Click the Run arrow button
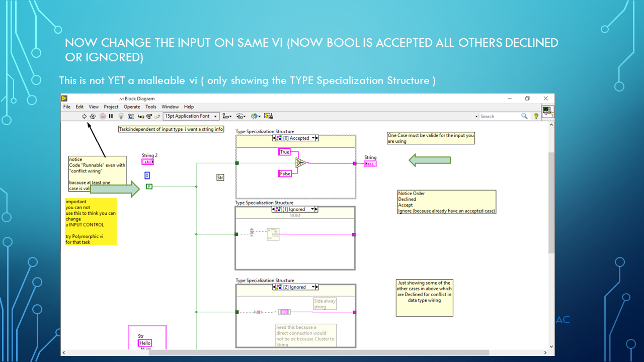644x362 pixels. [85, 116]
